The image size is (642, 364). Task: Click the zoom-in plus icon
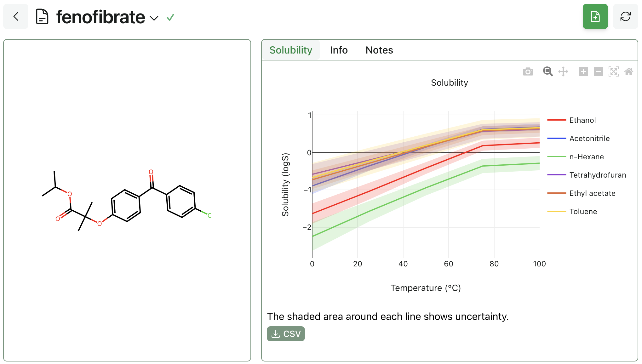583,72
